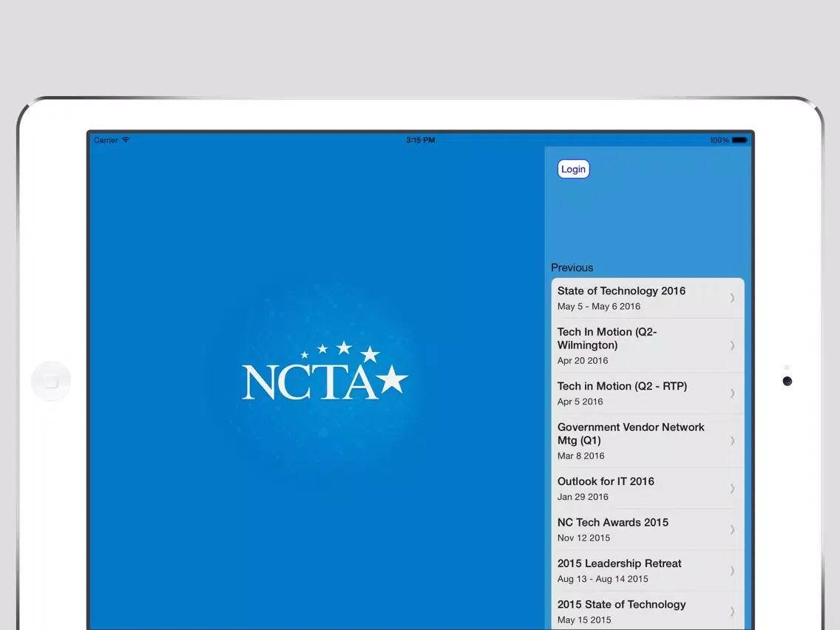Tap the 100% battery percentage text

pos(719,140)
